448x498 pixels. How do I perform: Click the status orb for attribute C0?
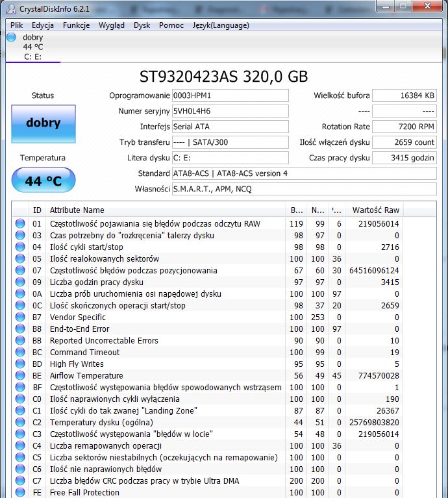(20, 399)
